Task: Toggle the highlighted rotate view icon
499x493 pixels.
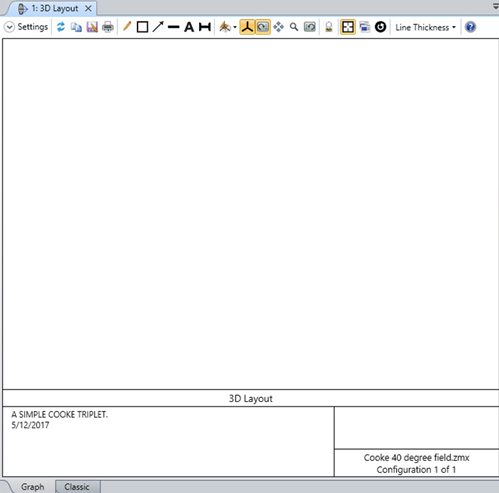Action: [263, 27]
